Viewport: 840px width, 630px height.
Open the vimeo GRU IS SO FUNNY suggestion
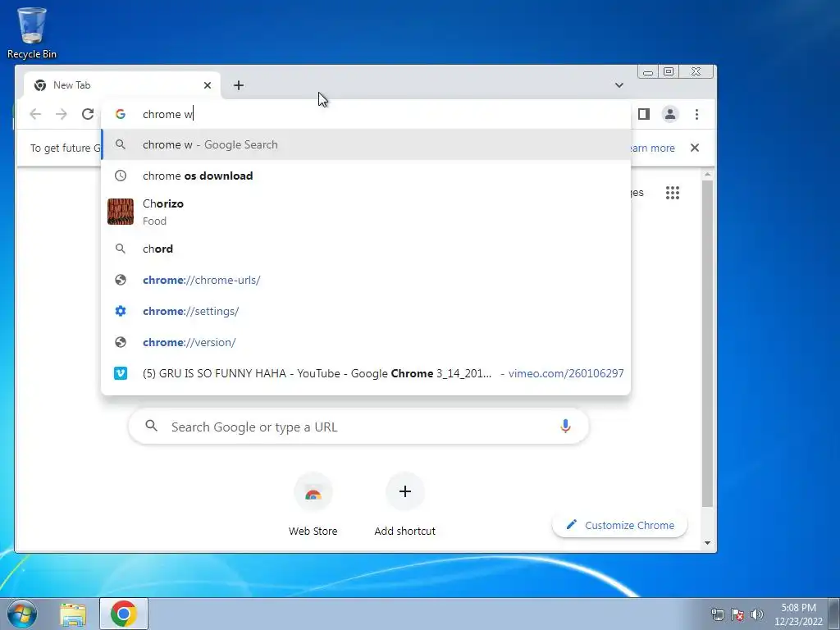(x=366, y=373)
